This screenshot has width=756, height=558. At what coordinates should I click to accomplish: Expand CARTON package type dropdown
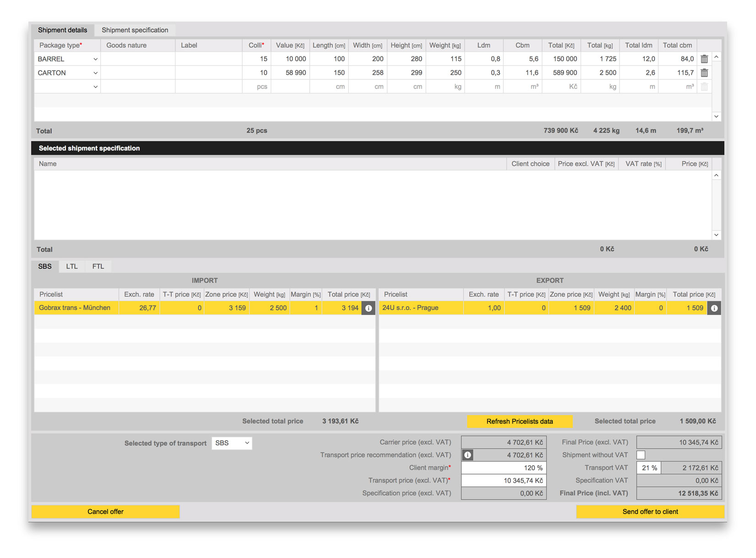95,73
